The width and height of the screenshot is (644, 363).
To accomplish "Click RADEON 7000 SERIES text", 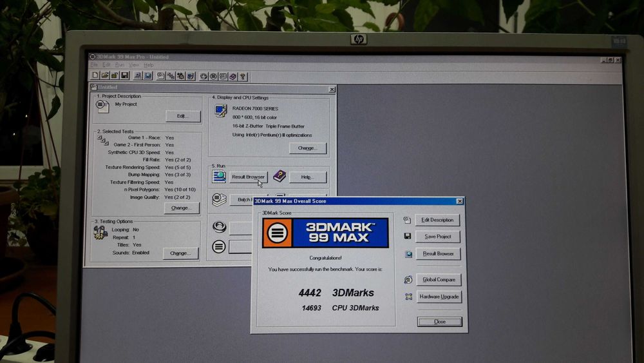I will coord(255,108).
